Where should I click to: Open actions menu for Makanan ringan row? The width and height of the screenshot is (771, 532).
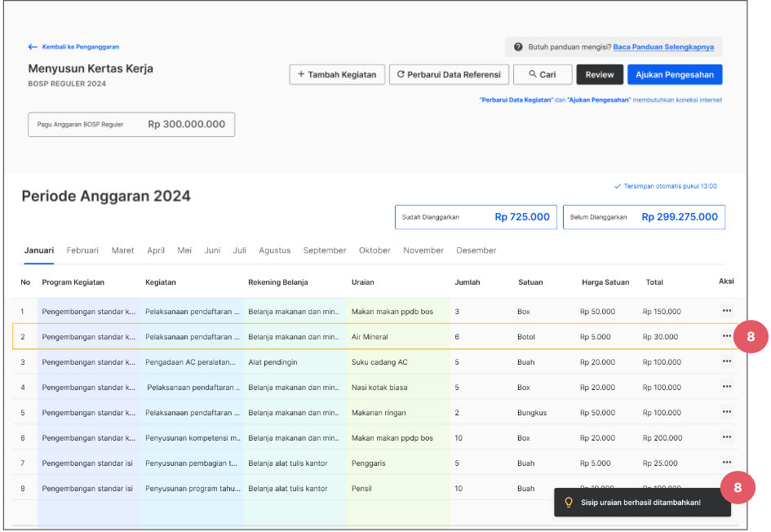point(726,411)
